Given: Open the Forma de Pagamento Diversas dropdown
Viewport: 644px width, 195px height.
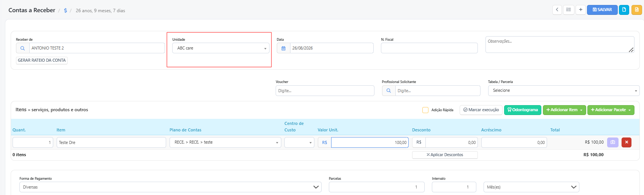Looking at the screenshot, I should pos(170,187).
